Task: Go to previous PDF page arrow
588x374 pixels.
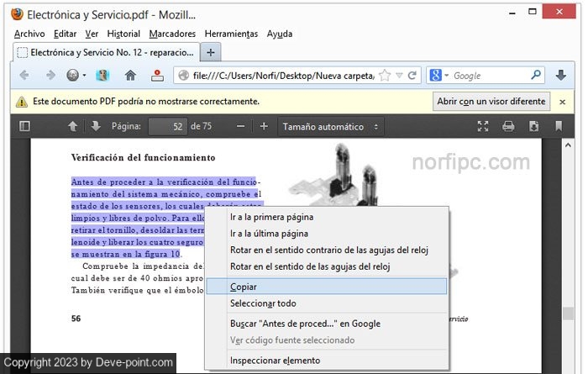Action: (73, 126)
